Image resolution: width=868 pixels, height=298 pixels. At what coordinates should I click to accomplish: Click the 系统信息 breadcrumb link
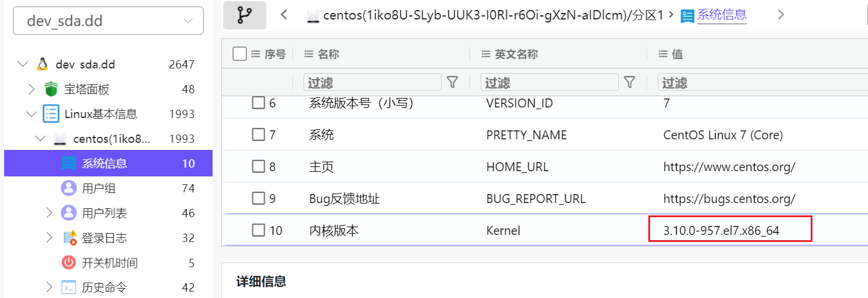[x=722, y=15]
